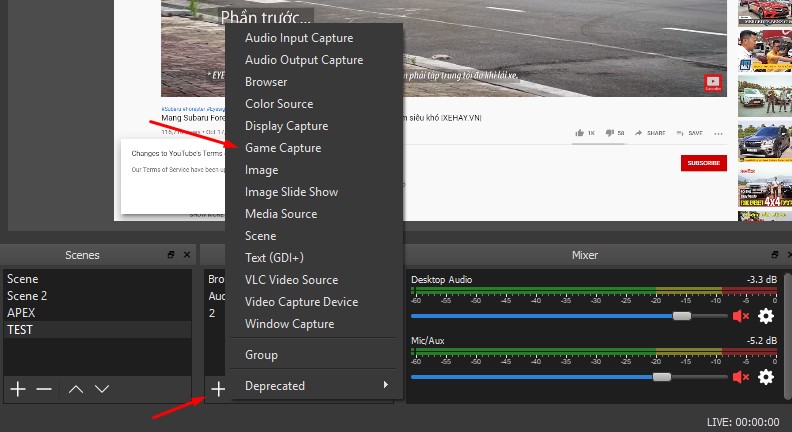Click the Mixer panel scrollbar

pyautogui.click(x=787, y=336)
